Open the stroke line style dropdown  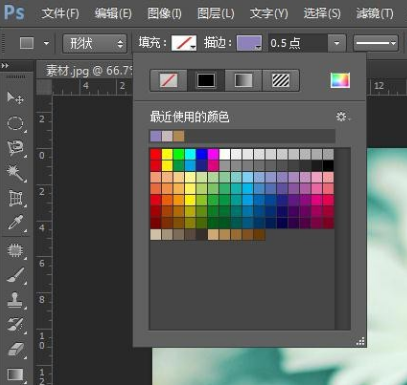[x=376, y=43]
